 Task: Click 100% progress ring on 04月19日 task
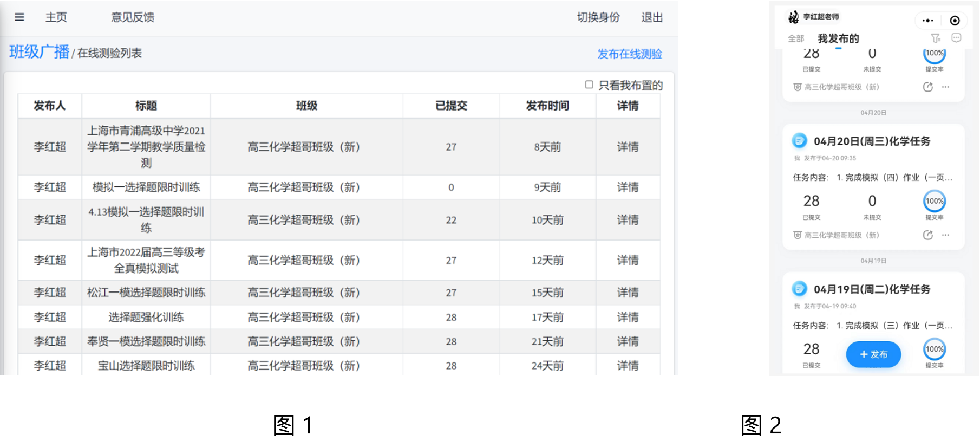point(935,349)
